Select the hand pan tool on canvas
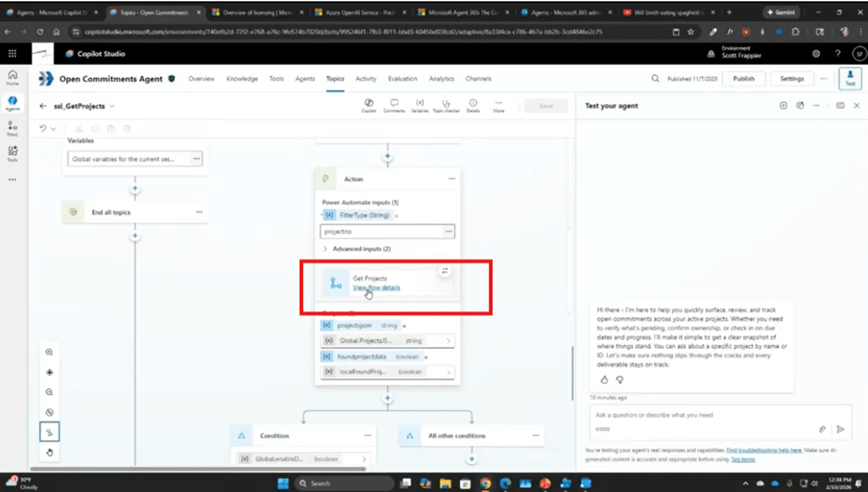The height and width of the screenshot is (492, 868). pyautogui.click(x=50, y=452)
